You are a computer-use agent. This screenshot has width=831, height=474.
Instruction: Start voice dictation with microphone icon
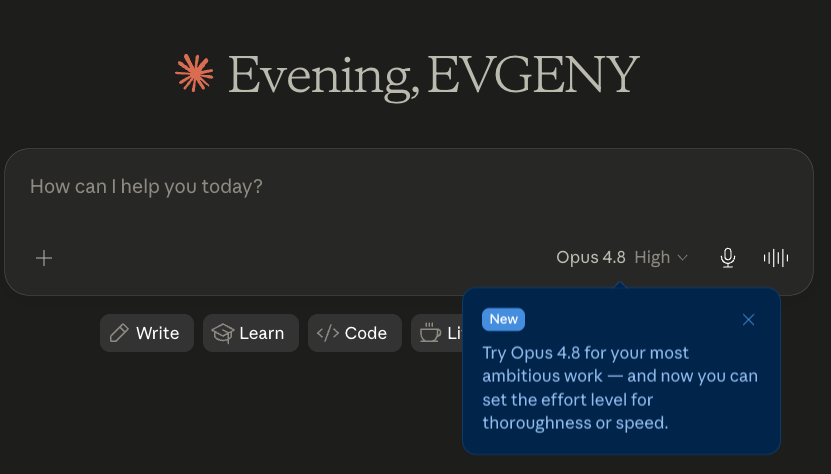(728, 258)
